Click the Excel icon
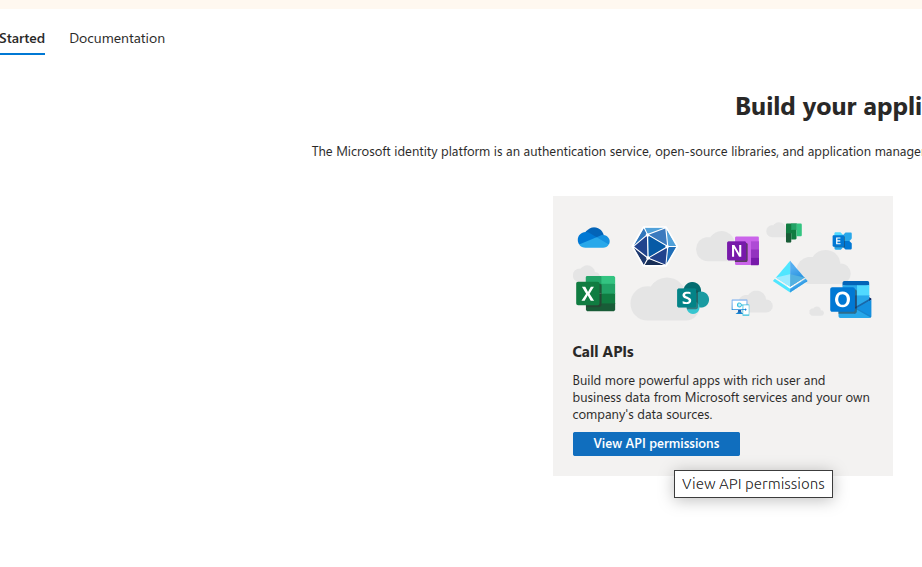 (x=595, y=293)
